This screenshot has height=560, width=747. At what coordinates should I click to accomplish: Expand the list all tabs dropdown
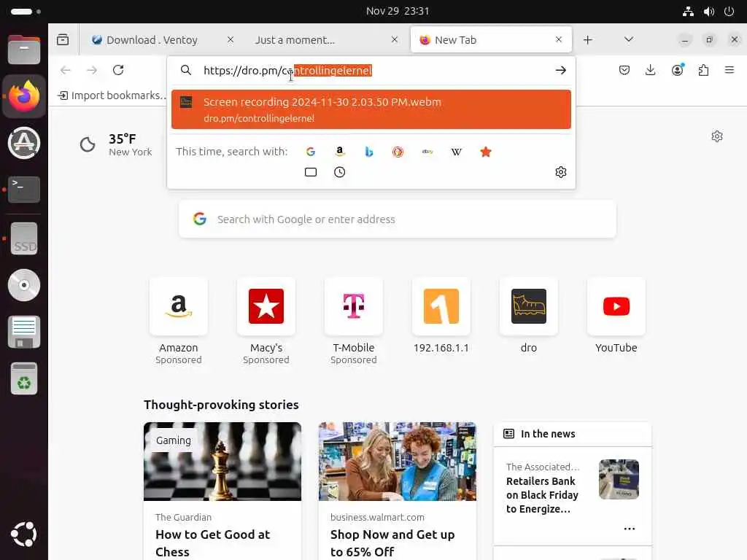629,39
